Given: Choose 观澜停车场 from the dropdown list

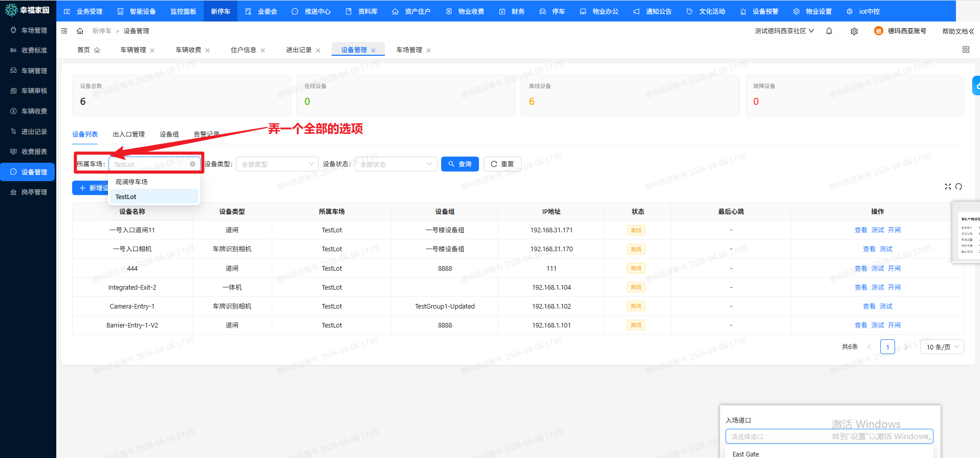Looking at the screenshot, I should (132, 182).
